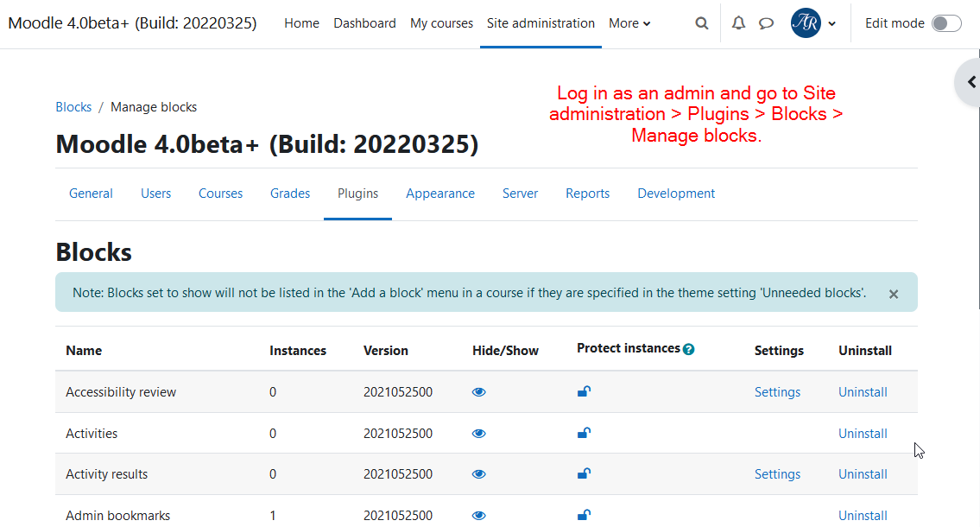Click the Hide/Show column header
This screenshot has width=980, height=527.
click(505, 351)
